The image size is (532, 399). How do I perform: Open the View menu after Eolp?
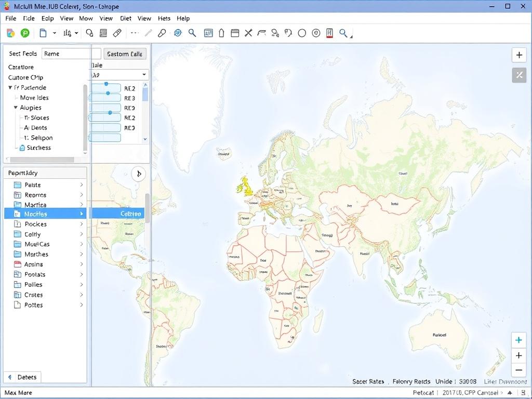coord(66,18)
